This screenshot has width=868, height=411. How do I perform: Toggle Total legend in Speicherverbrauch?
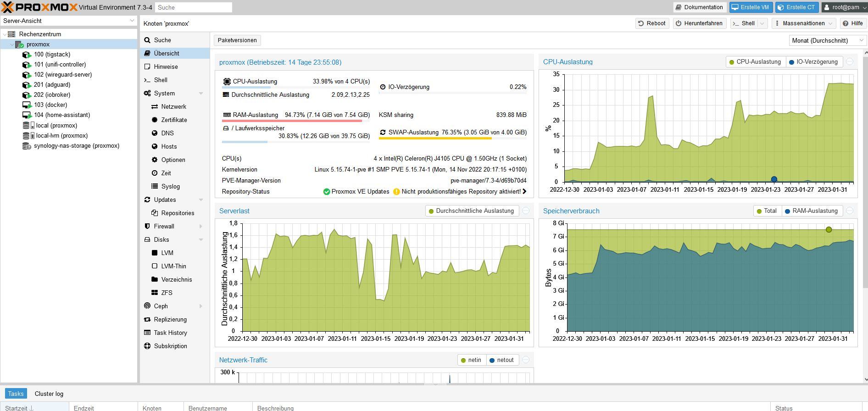point(767,211)
